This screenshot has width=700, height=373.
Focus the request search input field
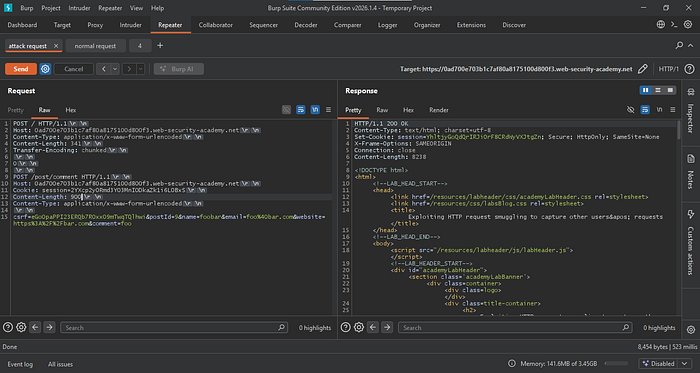click(x=174, y=327)
